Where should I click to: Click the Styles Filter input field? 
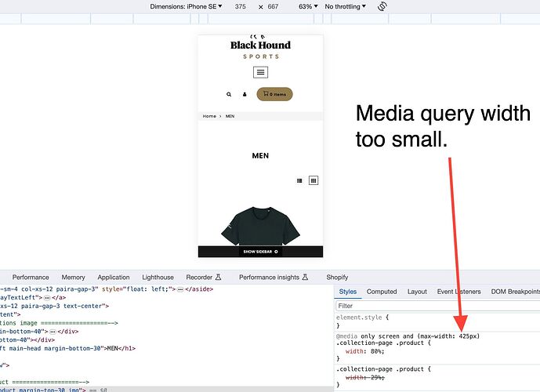click(437, 306)
